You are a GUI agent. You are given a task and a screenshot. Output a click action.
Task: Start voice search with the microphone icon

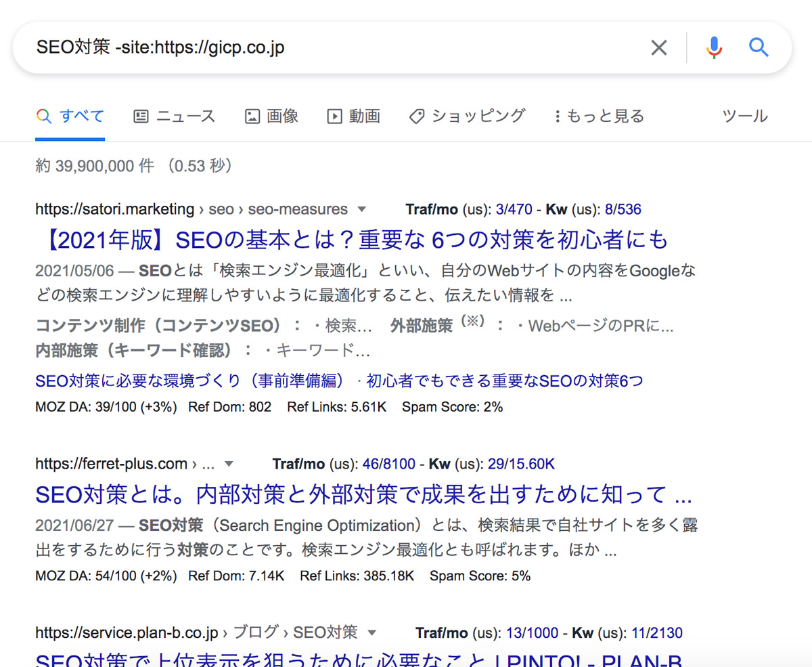pyautogui.click(x=714, y=47)
